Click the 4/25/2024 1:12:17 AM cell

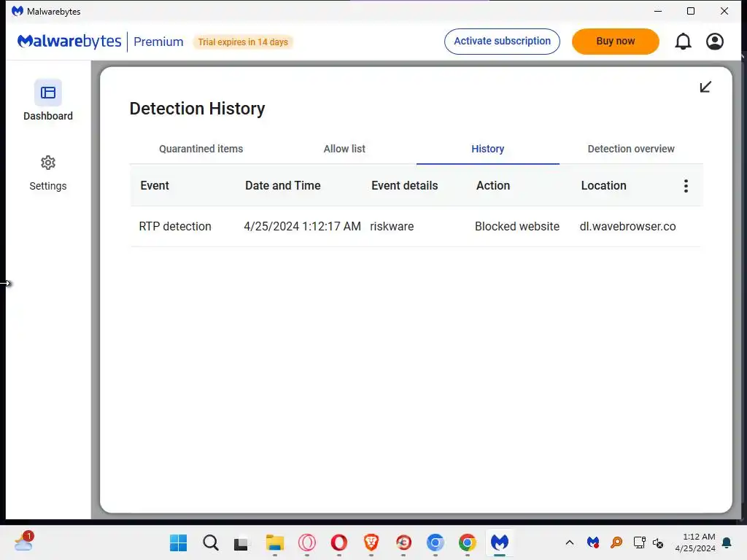tap(303, 226)
